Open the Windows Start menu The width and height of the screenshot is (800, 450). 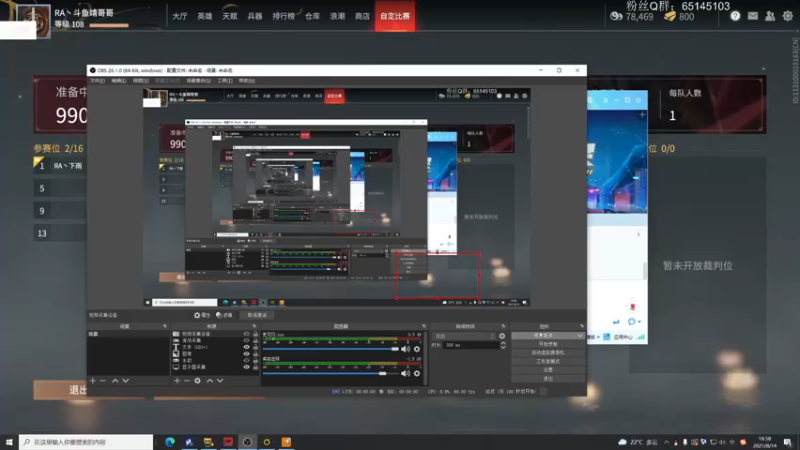pos(9,442)
